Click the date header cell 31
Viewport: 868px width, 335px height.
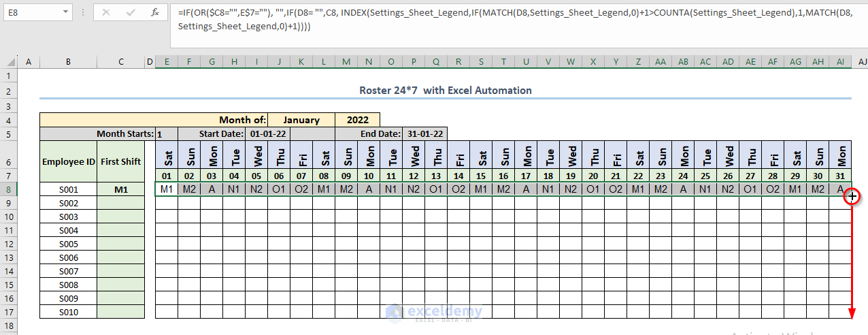[840, 176]
